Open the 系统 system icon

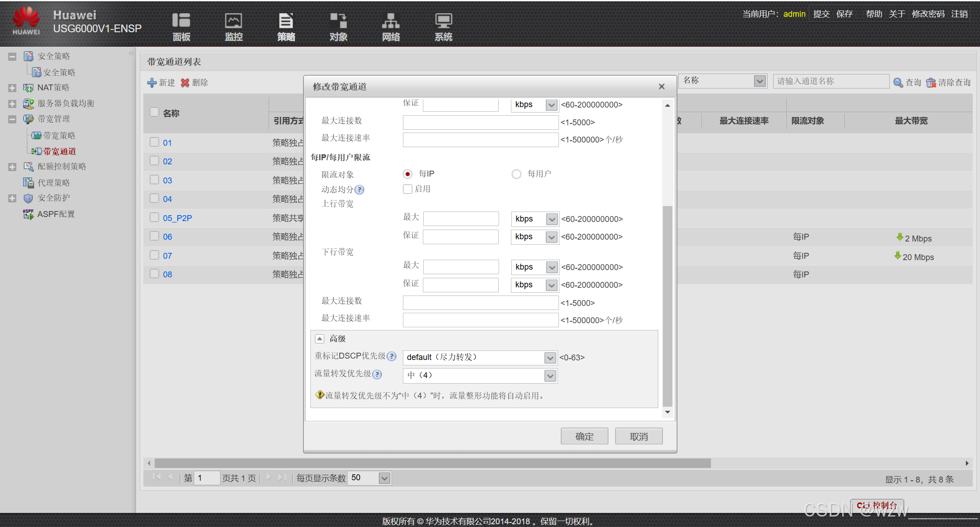click(443, 21)
